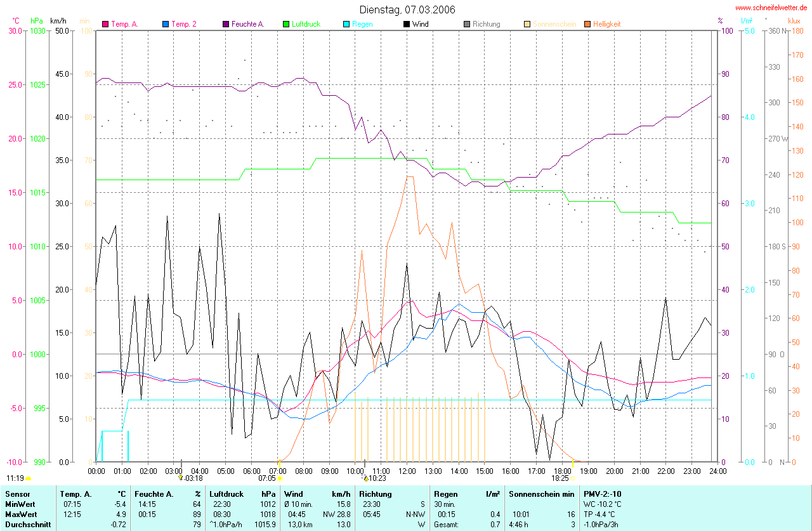This screenshot has width=812, height=531.
Task: Click the 12:00 time axis label
Action: point(407,471)
